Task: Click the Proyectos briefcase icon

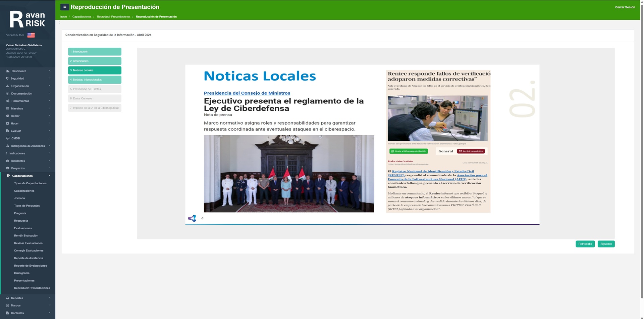Action: pyautogui.click(x=8, y=168)
